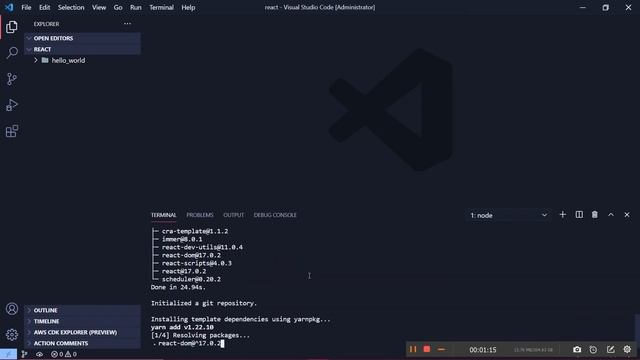The image size is (640, 360).
Task: Create a new terminal with plus icon
Action: [x=562, y=215]
